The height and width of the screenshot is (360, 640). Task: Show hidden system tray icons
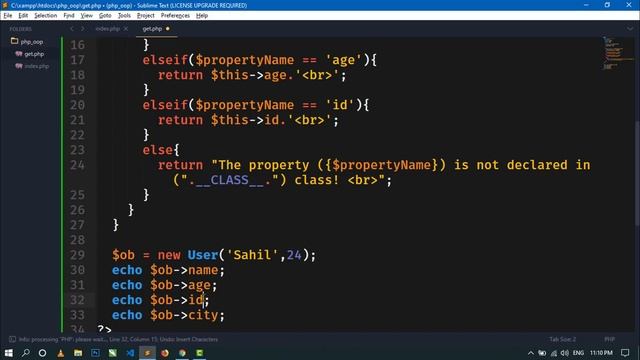click(531, 353)
